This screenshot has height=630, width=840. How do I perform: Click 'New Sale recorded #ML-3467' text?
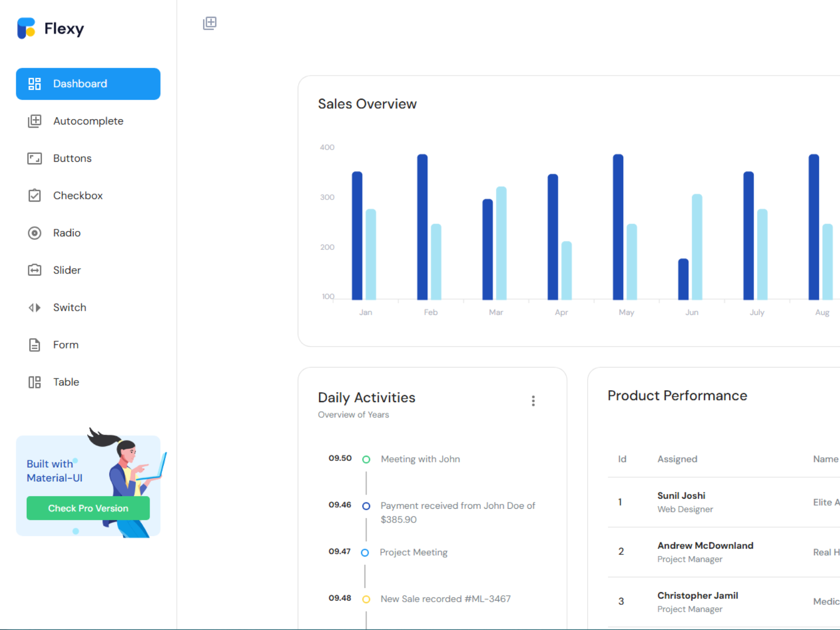click(446, 599)
